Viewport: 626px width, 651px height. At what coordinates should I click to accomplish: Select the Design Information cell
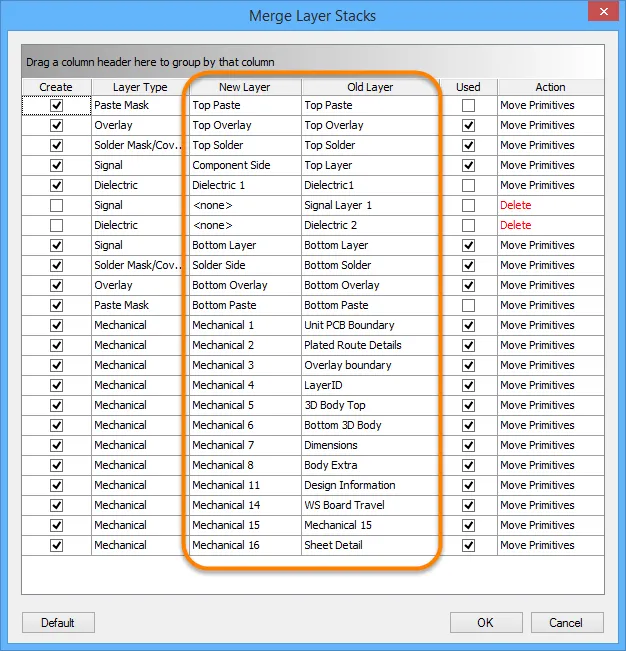click(370, 485)
